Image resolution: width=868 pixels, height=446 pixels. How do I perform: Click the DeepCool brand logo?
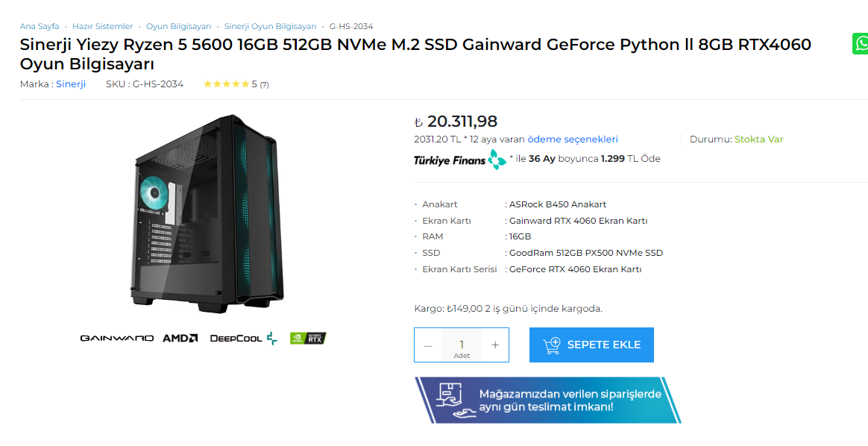[243, 339]
